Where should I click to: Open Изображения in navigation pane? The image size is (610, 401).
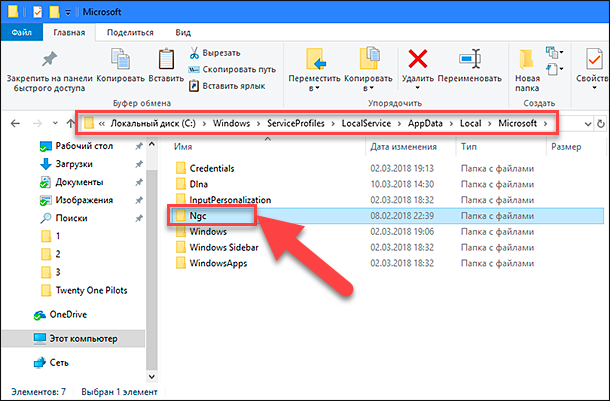coord(77,200)
